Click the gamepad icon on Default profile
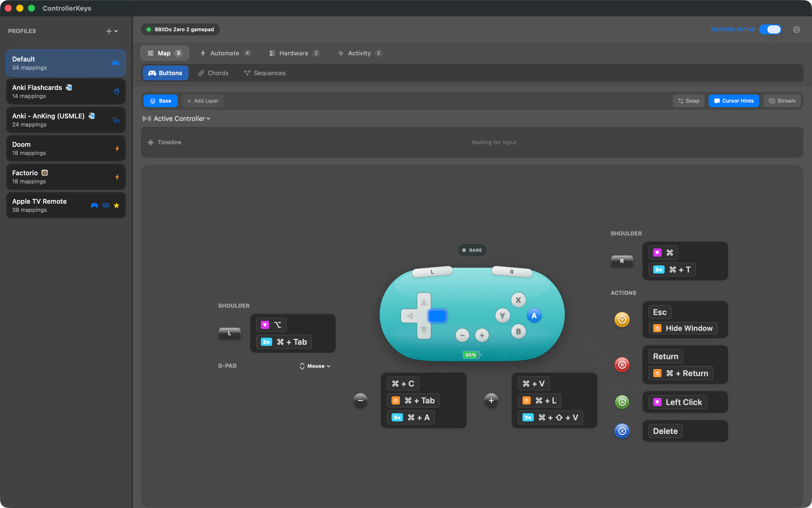The height and width of the screenshot is (508, 812). pyautogui.click(x=115, y=63)
